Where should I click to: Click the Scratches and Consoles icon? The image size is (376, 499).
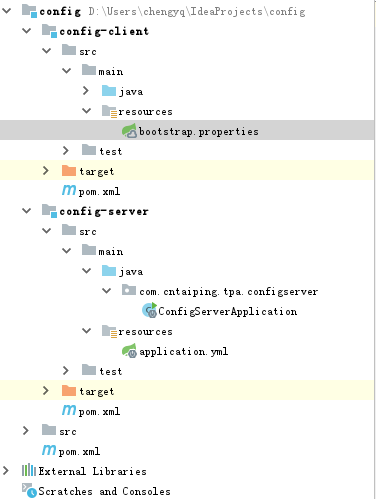[x=29, y=490]
